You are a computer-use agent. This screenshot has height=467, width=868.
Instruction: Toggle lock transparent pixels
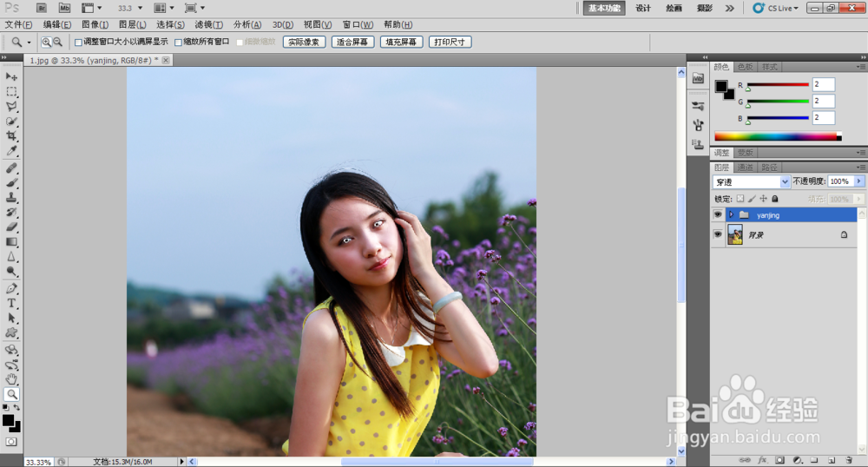(x=740, y=199)
